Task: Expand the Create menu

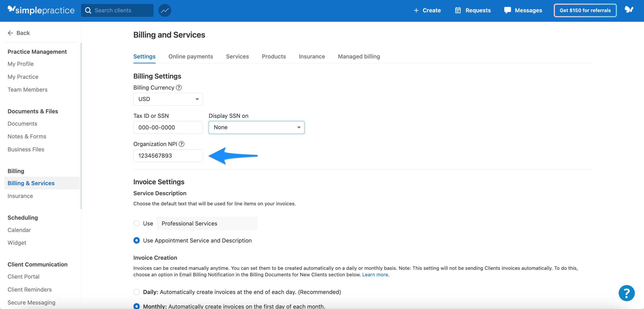Action: 427,10
